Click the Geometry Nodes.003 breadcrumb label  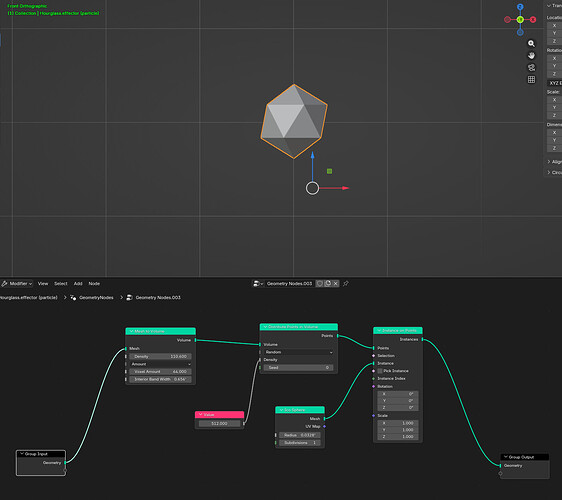(x=158, y=297)
